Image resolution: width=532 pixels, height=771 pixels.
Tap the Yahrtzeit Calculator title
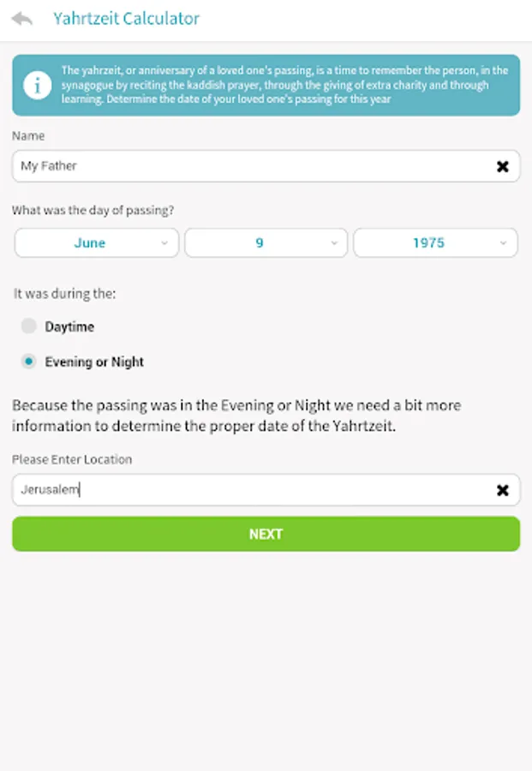tap(127, 19)
